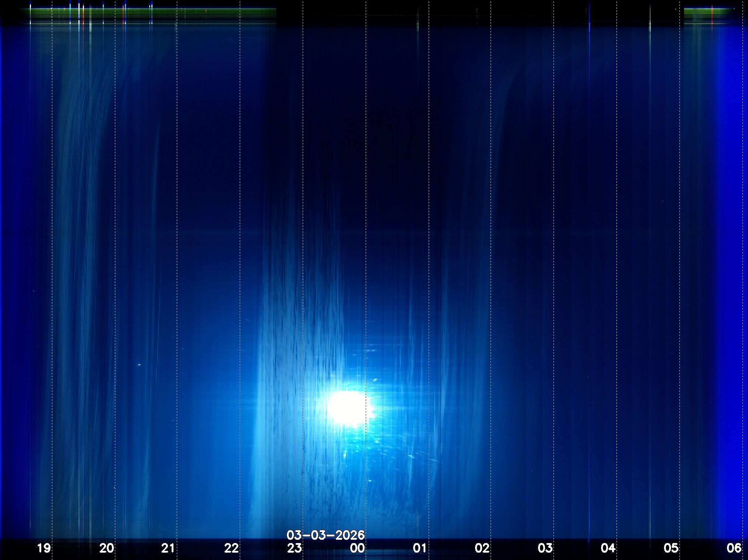Click the 19 hour label
The image size is (748, 560).
[44, 548]
